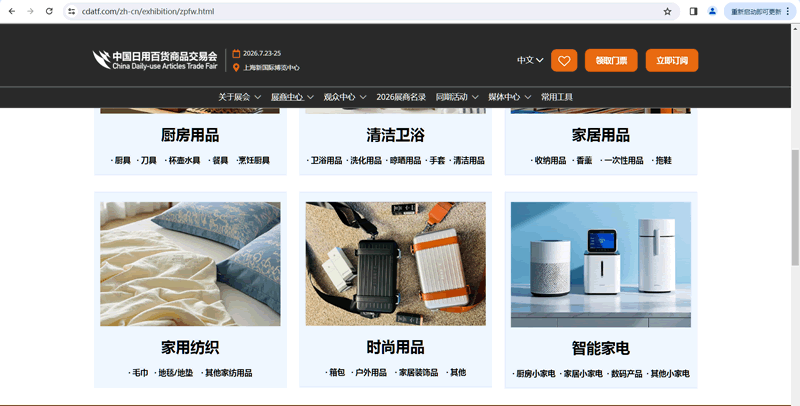
Task: Click the orange heart favorites icon
Action: click(564, 60)
